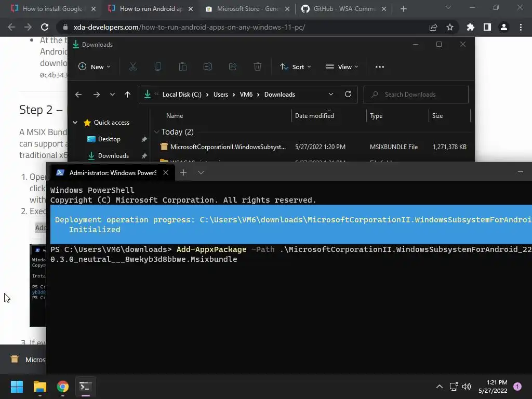The image size is (532, 399).
Task: Open Chrome from the taskbar
Action: (x=63, y=387)
